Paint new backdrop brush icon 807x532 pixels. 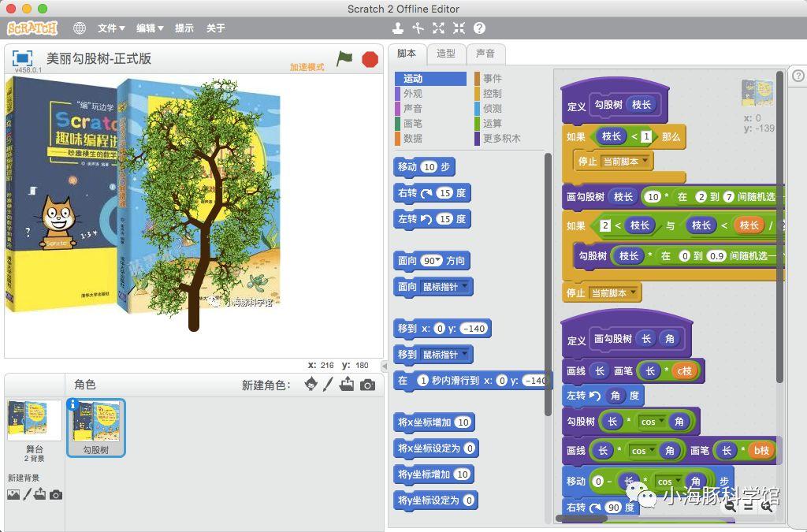click(x=27, y=494)
